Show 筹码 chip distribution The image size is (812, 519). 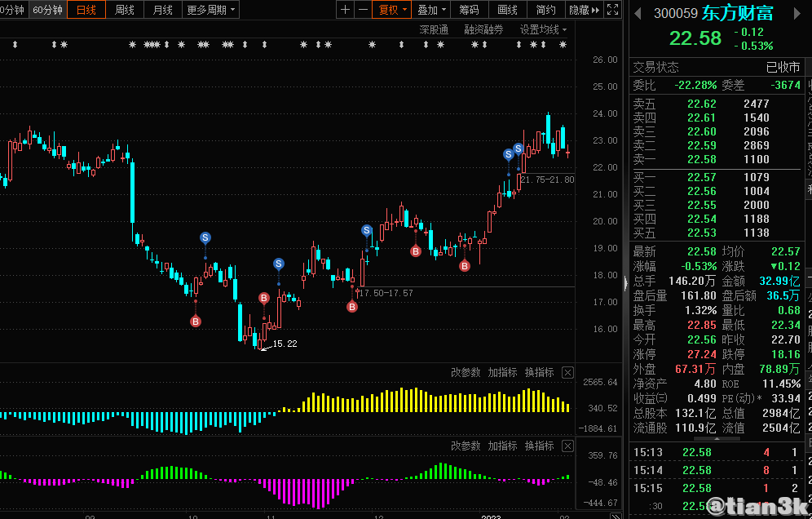point(469,10)
